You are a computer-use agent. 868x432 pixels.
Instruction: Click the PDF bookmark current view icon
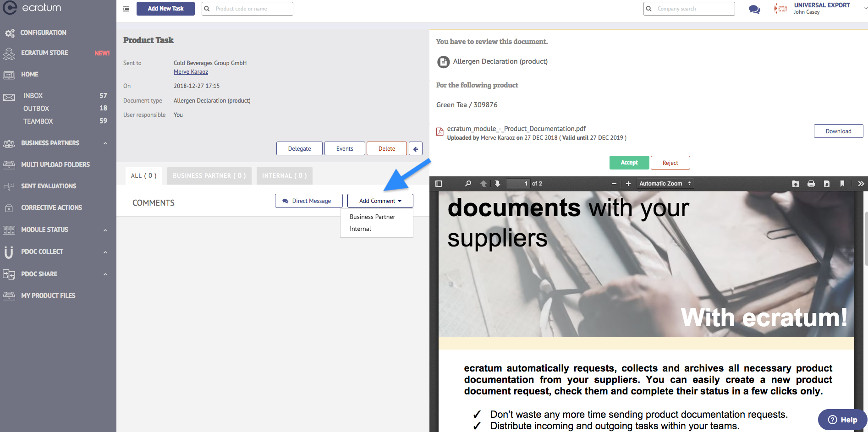point(842,184)
